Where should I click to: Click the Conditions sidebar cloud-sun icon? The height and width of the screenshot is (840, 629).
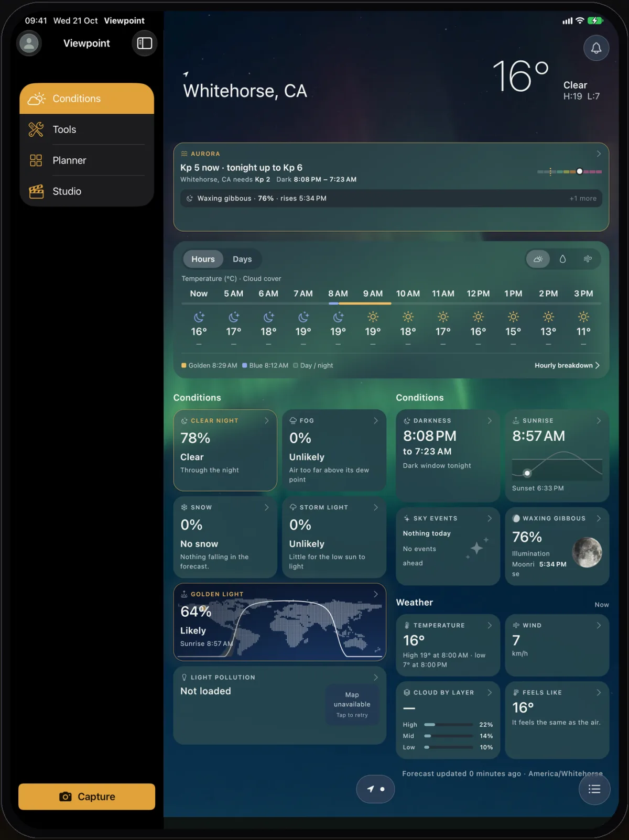36,99
